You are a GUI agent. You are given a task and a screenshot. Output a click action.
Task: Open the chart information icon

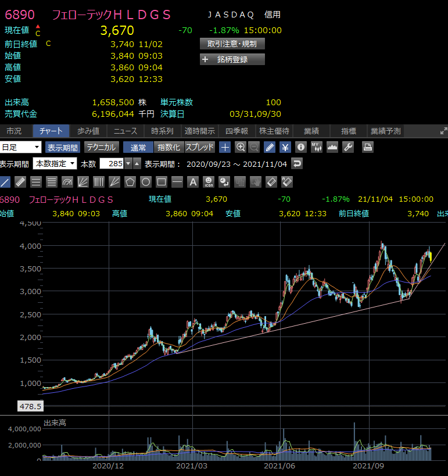(x=300, y=147)
